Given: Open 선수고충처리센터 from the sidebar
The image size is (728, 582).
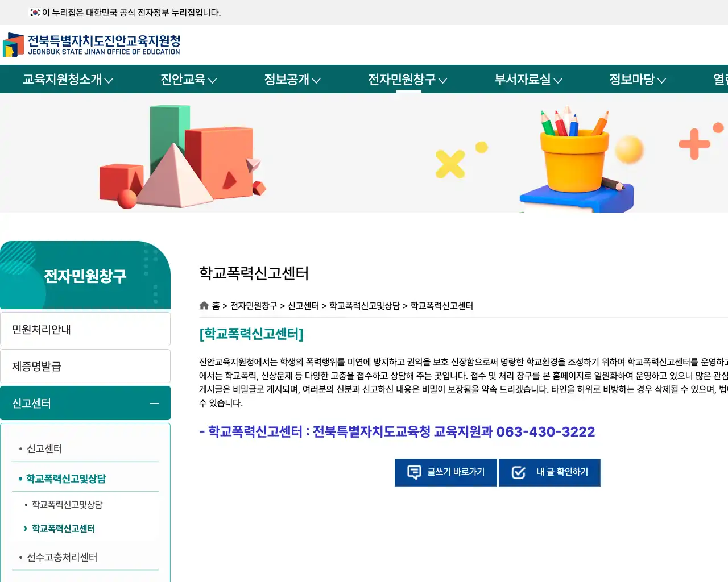Looking at the screenshot, I should [61, 557].
